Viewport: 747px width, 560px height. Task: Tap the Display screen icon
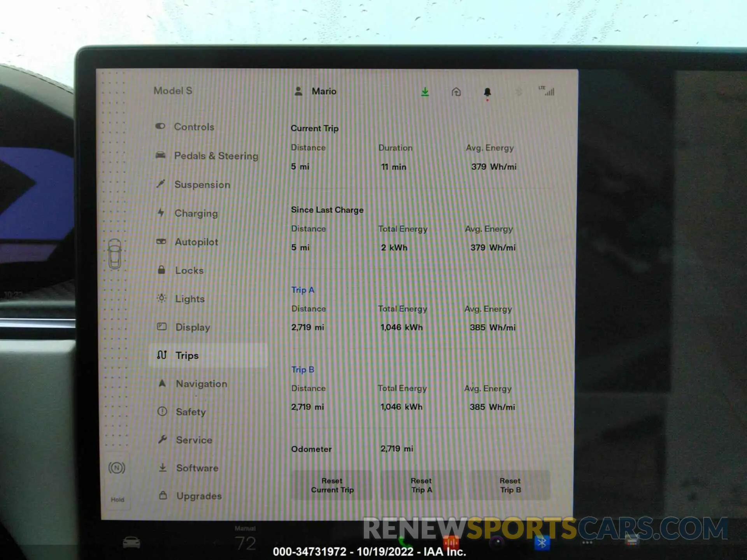(162, 327)
